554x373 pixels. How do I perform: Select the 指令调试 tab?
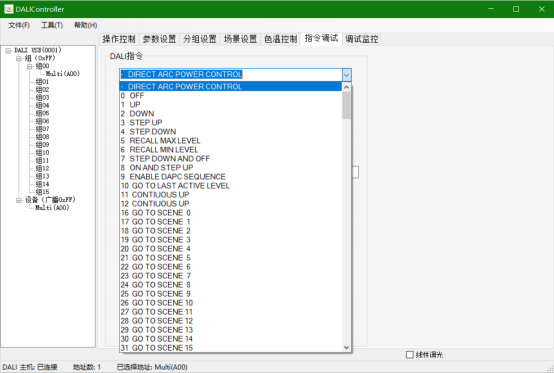pyautogui.click(x=321, y=38)
